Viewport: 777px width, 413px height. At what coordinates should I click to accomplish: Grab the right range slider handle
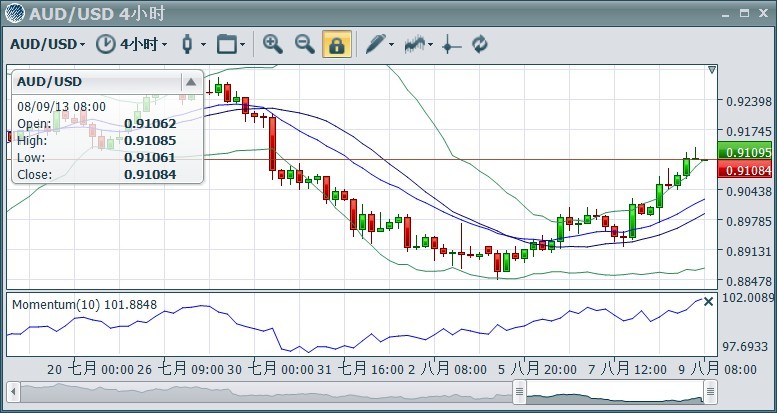point(711,392)
